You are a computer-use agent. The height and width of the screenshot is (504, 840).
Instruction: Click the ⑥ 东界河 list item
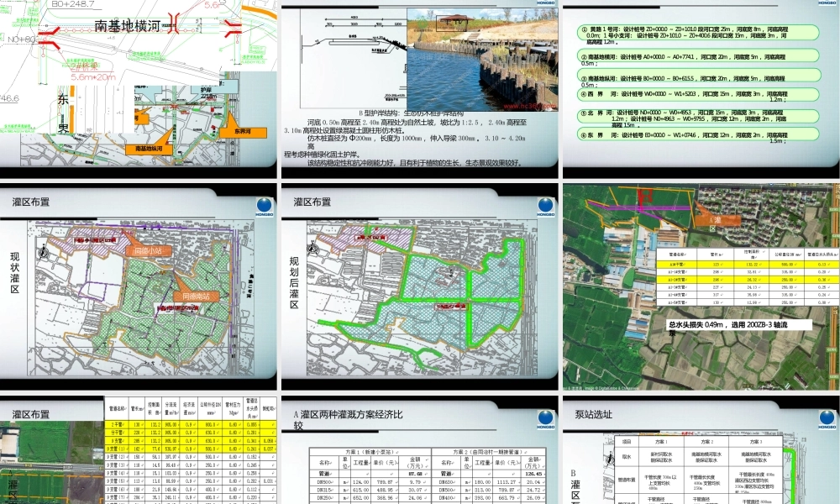click(698, 135)
